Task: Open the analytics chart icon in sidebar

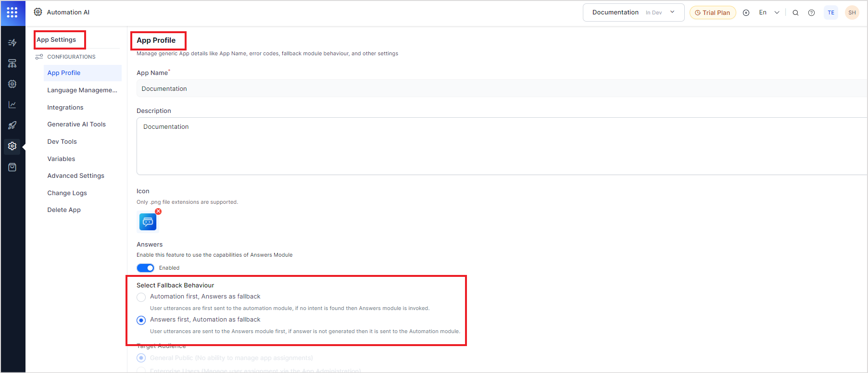Action: click(13, 105)
